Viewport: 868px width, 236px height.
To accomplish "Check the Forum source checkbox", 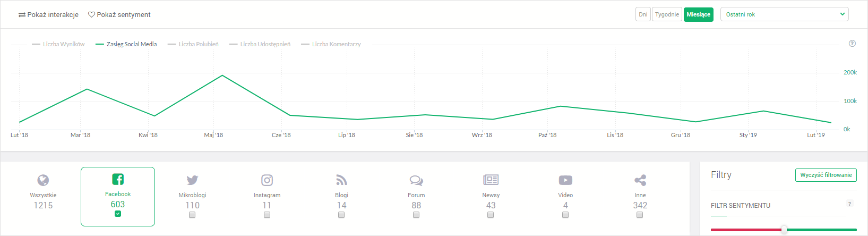I will pyautogui.click(x=416, y=215).
